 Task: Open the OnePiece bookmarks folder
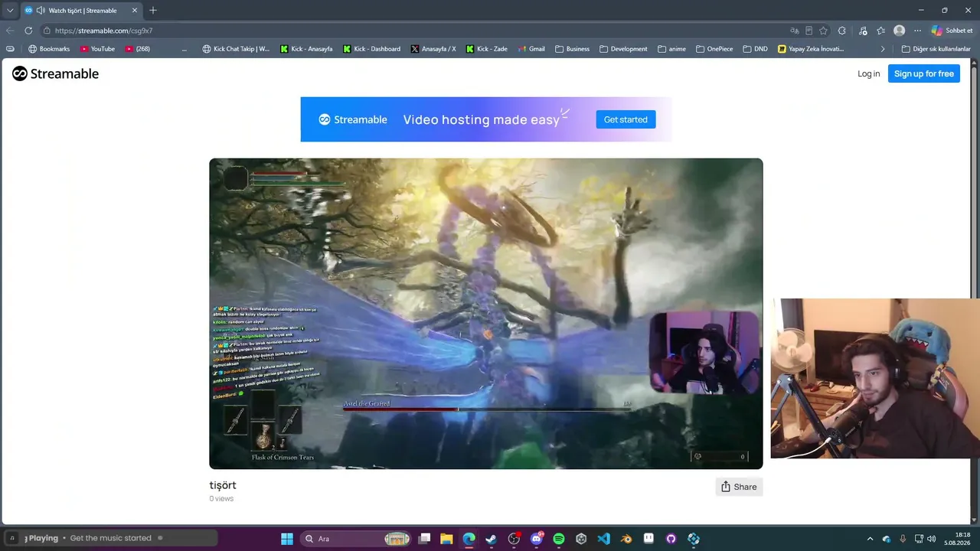[x=714, y=49]
